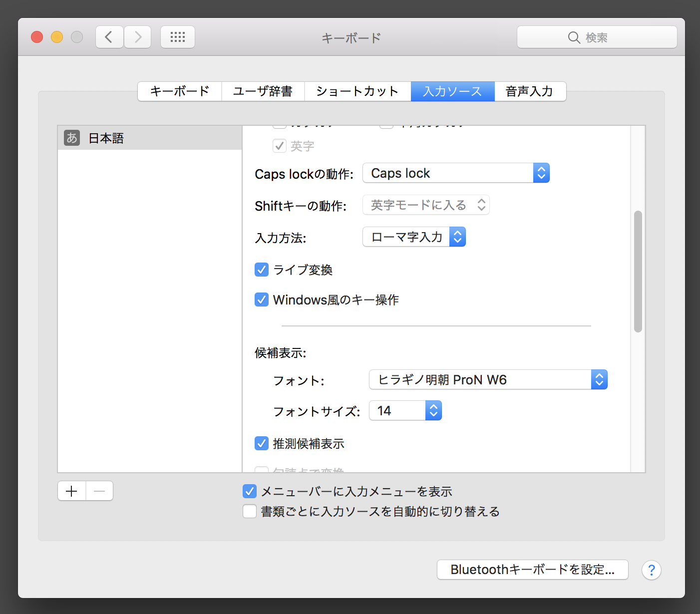Image resolution: width=700 pixels, height=614 pixels.
Task: Click the あ Japanese input source icon
Action: [x=71, y=138]
